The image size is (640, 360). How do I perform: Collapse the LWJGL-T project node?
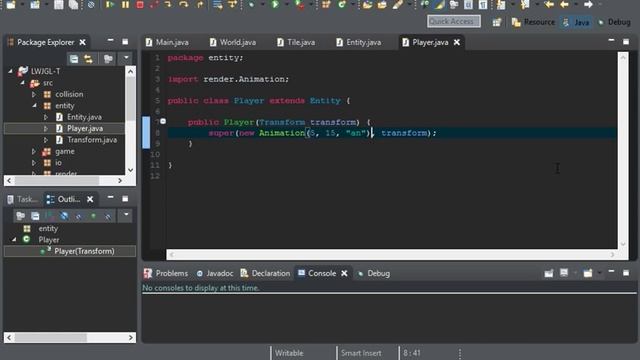pos(11,71)
